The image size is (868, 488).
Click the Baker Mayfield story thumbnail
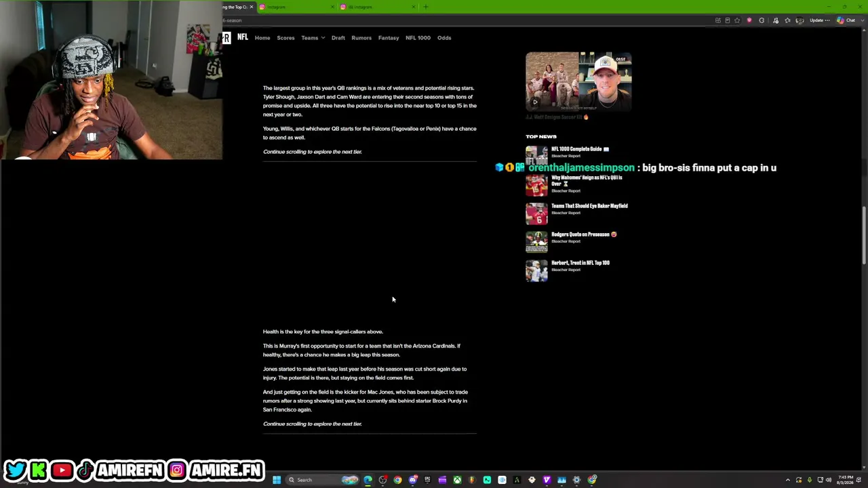[x=536, y=213]
